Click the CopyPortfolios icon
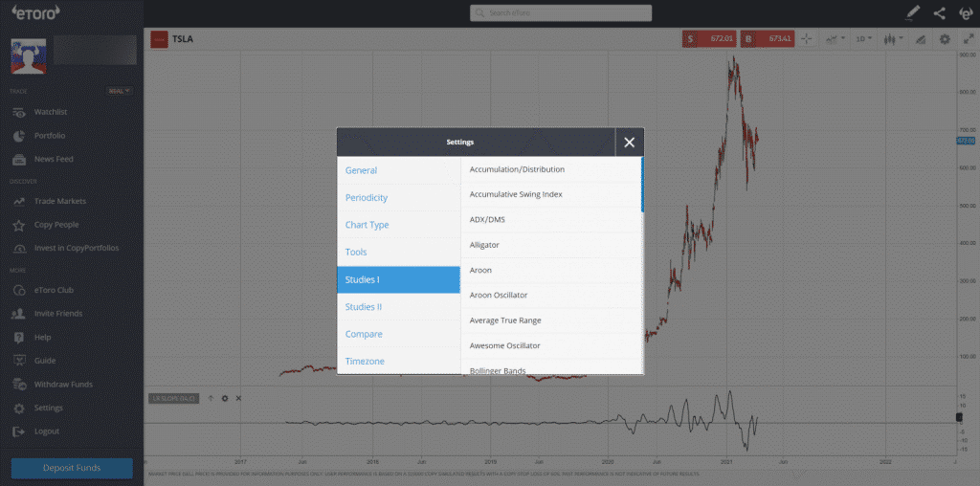Screen dimensions: 980x486 [19, 249]
